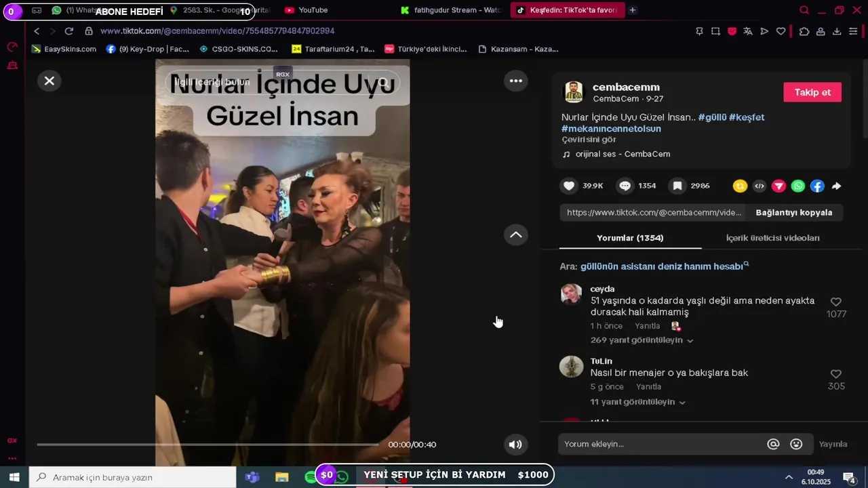Like ceyda's comment with heart

coord(836,302)
